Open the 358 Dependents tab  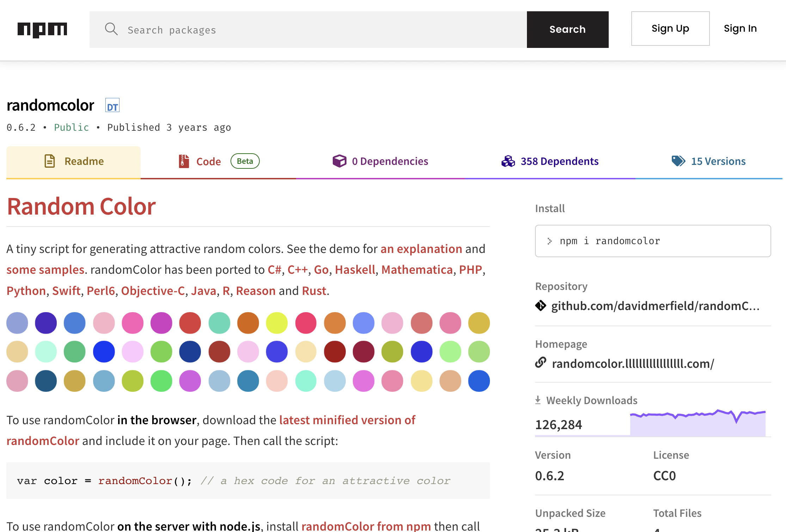pyautogui.click(x=559, y=161)
